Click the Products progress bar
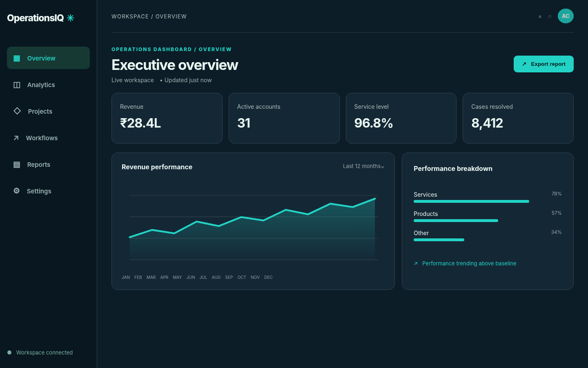This screenshot has height=368, width=588. coord(456,220)
